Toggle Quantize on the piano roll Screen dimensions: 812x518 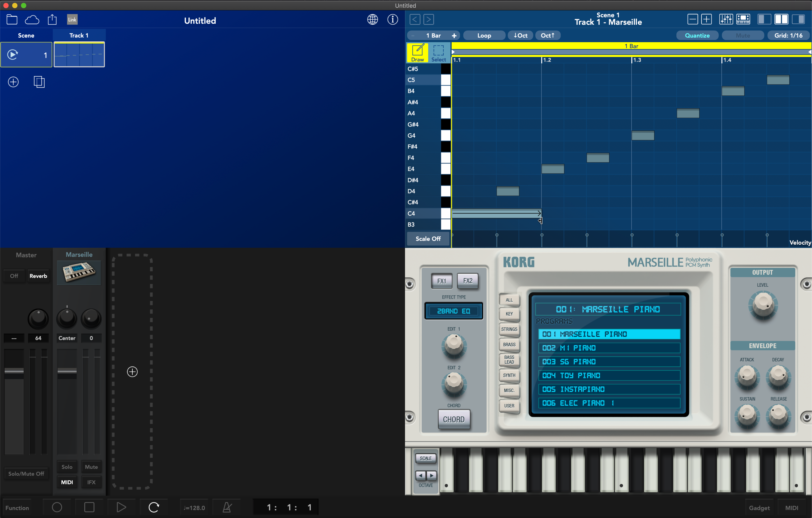[x=697, y=35]
